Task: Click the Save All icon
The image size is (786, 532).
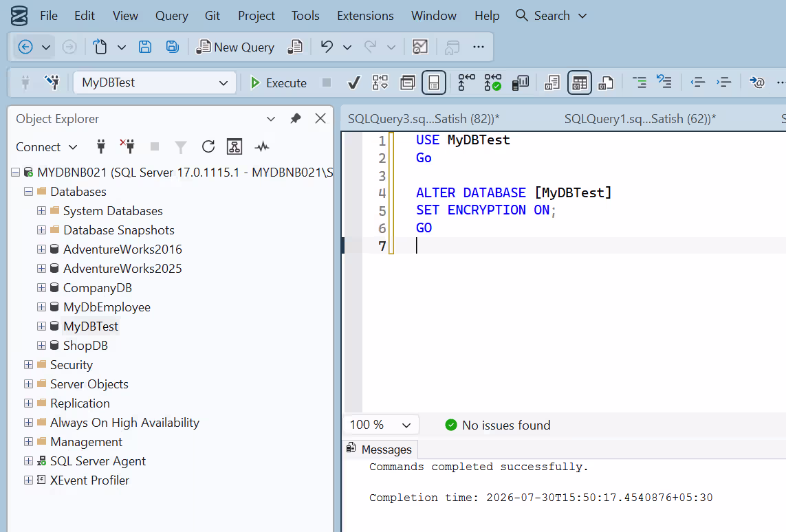Action: [x=173, y=47]
